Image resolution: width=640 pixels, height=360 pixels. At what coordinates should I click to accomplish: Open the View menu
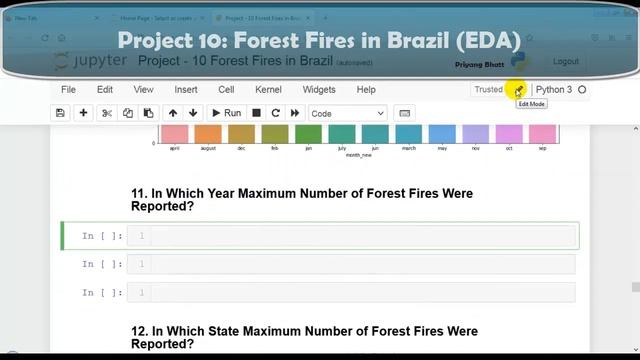(x=143, y=89)
